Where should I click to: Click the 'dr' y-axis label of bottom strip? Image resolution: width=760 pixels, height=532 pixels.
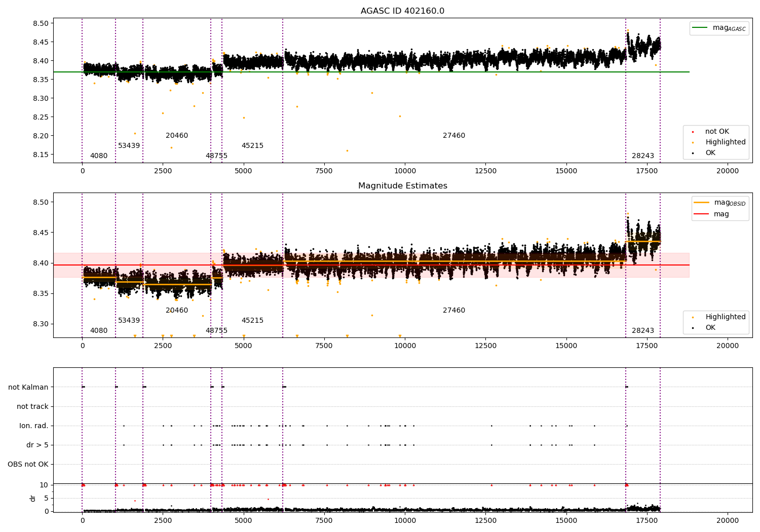(33, 498)
